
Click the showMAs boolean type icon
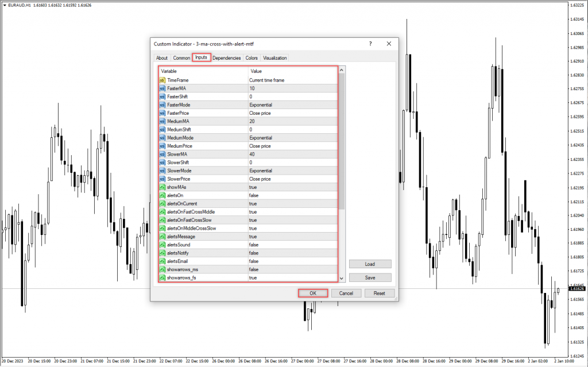(162, 187)
